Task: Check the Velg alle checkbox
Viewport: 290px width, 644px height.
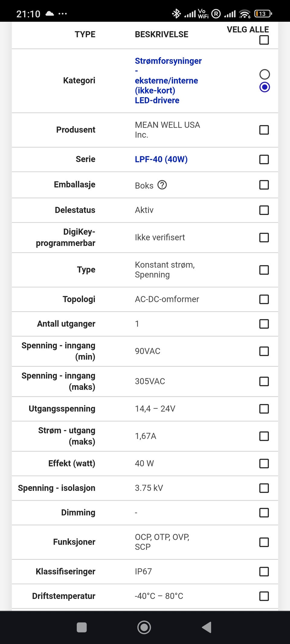Action: (x=264, y=40)
